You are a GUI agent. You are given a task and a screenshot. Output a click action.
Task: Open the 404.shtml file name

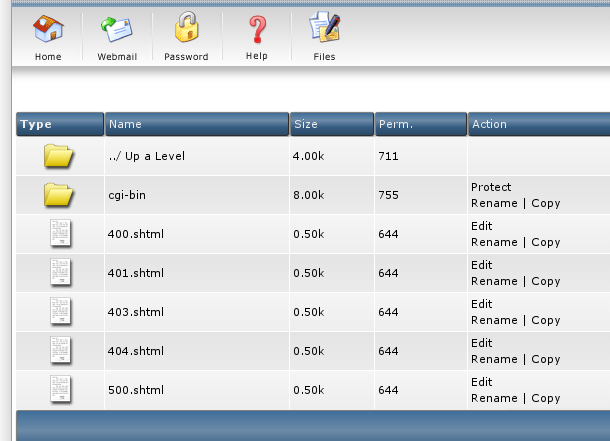click(x=136, y=351)
